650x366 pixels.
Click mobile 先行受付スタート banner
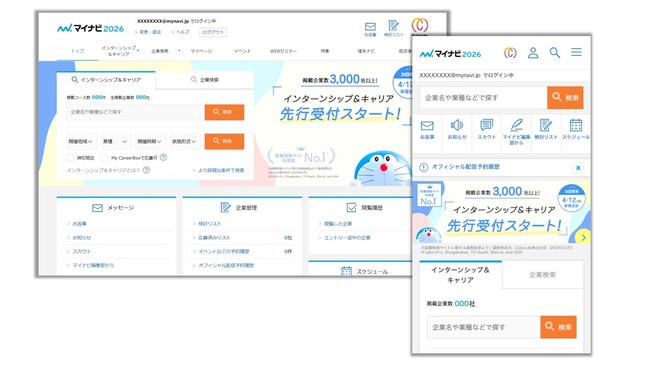502,212
